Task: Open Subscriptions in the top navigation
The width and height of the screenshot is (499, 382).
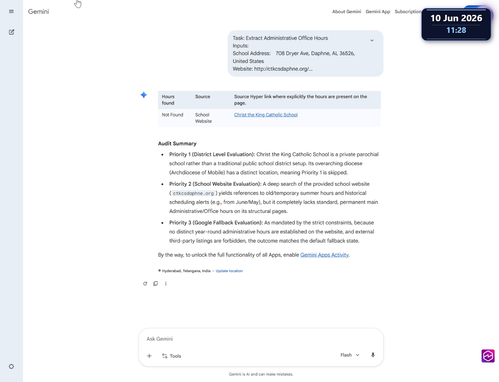Action: coord(408,12)
